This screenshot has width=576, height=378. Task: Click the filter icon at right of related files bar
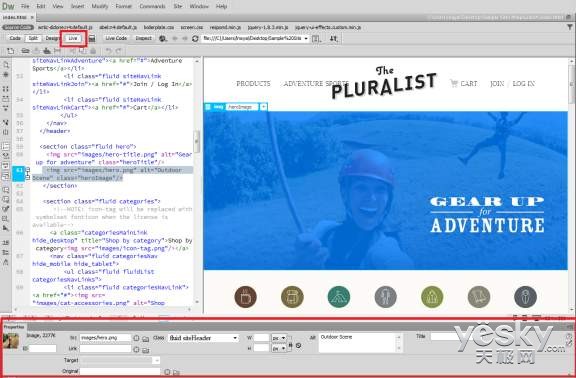570,27
